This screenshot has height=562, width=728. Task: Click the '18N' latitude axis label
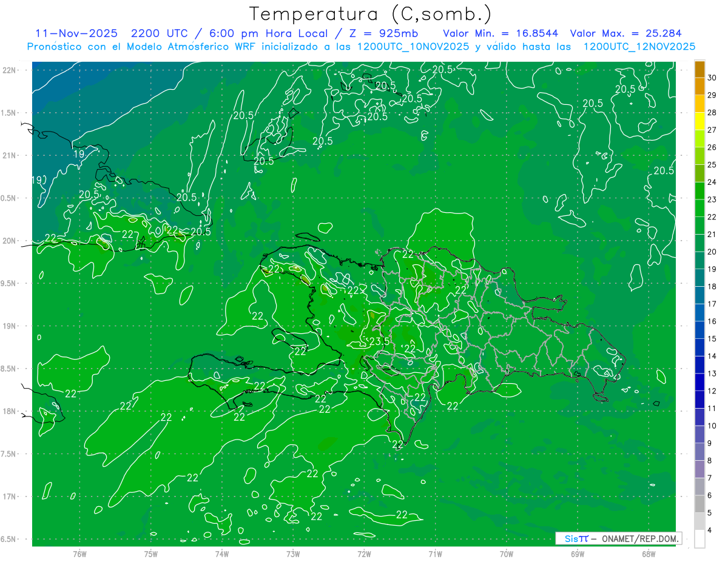pos(9,411)
